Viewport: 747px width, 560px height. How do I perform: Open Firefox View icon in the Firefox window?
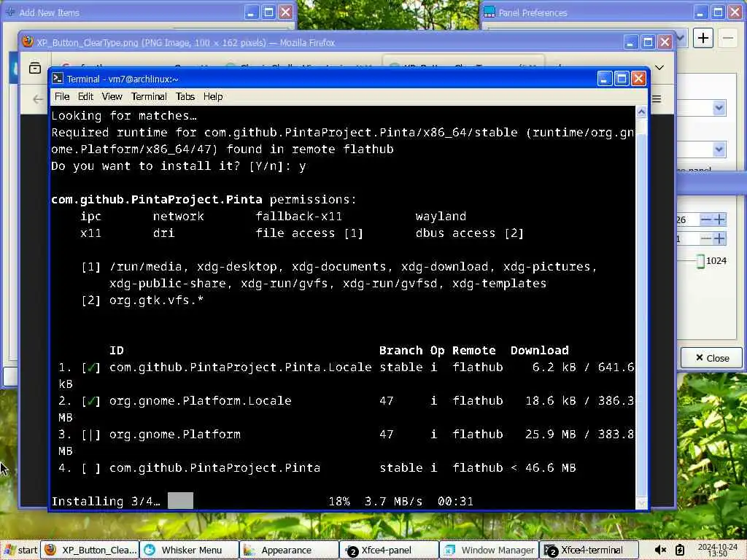click(35, 68)
